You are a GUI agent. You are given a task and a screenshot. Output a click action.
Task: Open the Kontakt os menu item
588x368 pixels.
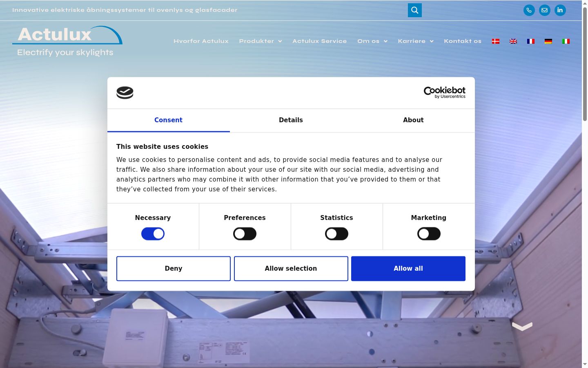463,41
